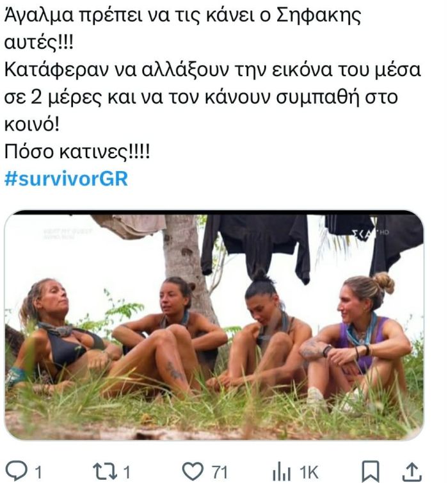Click the tweet line starting with Άγαλμα
Image resolution: width=448 pixels, height=483 pixels.
pyautogui.click(x=182, y=15)
